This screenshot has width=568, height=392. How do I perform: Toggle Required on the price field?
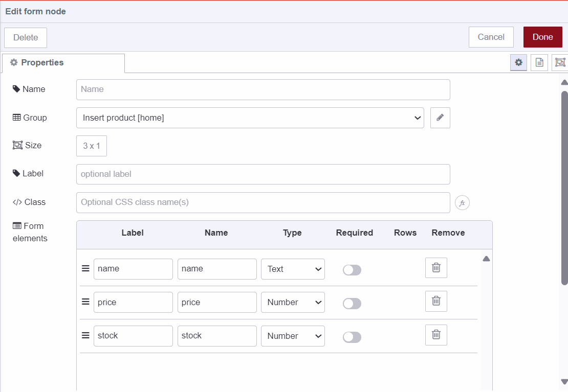tap(352, 303)
